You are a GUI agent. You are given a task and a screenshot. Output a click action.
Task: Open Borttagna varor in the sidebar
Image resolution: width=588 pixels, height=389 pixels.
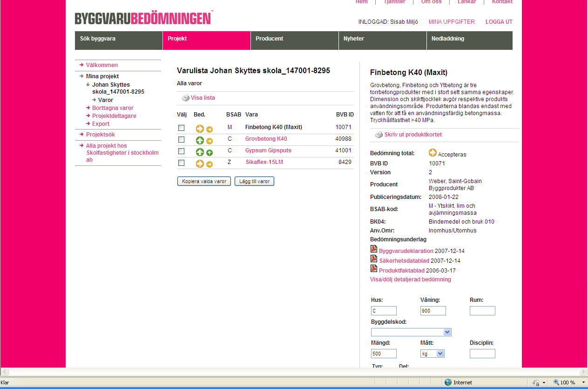(113, 108)
